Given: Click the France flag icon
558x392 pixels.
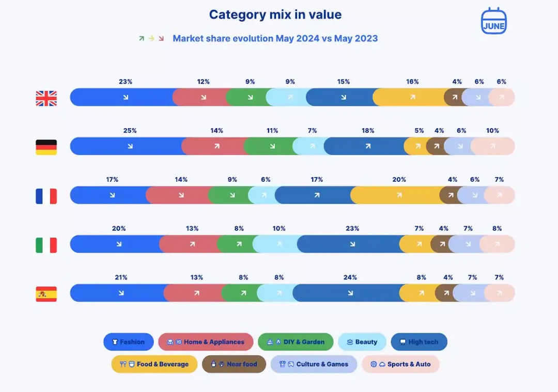Looking at the screenshot, I should [x=47, y=196].
